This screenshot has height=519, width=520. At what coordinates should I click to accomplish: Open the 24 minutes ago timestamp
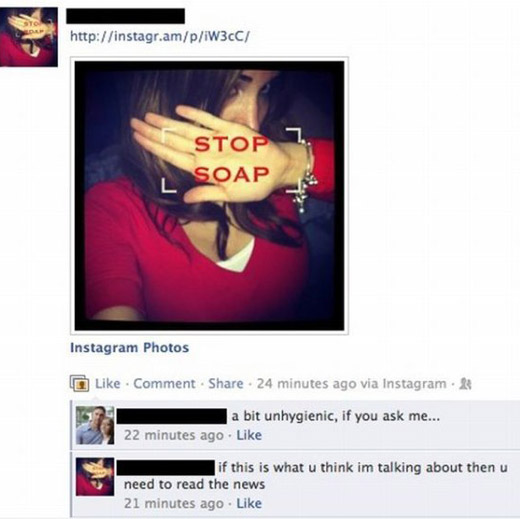pyautogui.click(x=307, y=384)
